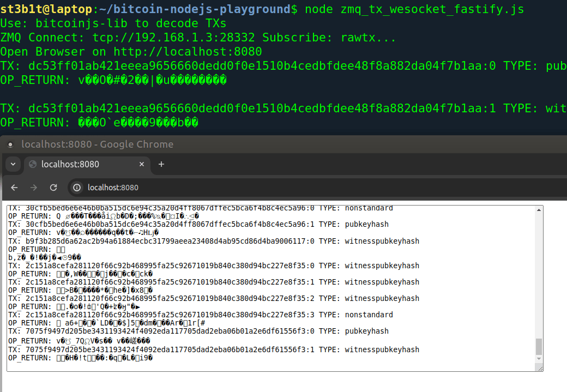Click the Chrome window title favicon
Viewport: 567px width, 392px height.
pos(10,144)
